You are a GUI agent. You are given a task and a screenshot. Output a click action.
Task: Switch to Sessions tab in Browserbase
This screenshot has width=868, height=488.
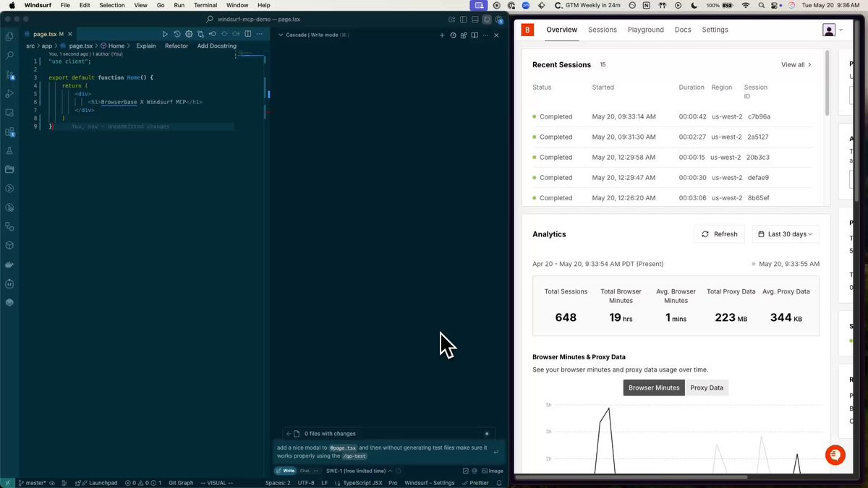(x=603, y=30)
